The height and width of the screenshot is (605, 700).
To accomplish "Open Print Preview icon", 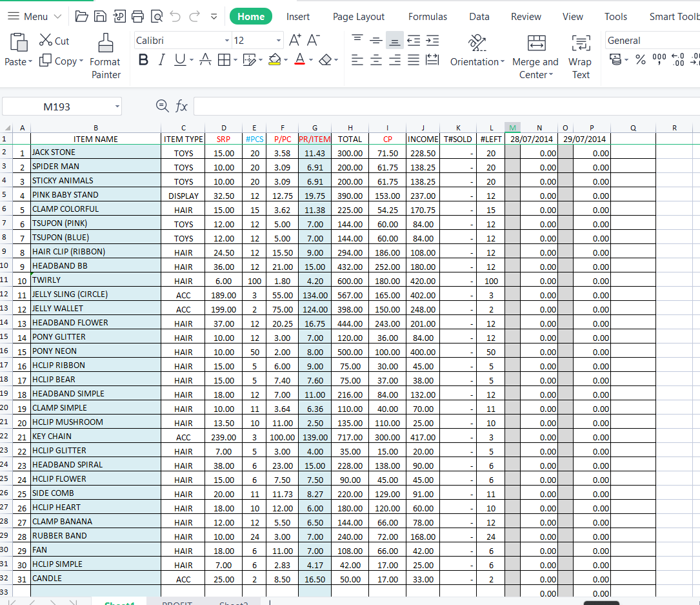I will coord(157,17).
